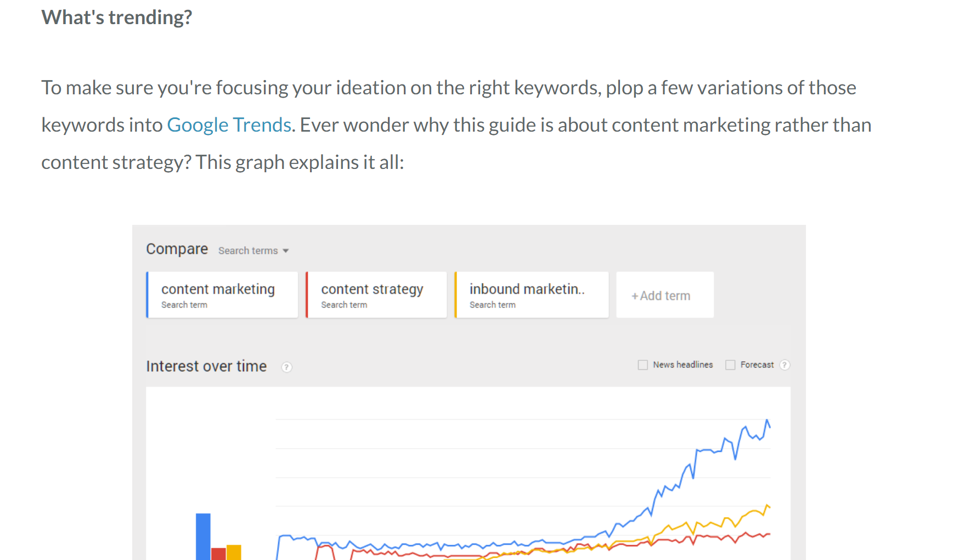Click the yellow inbound marketing trend line end
953x560 pixels.
[768, 506]
